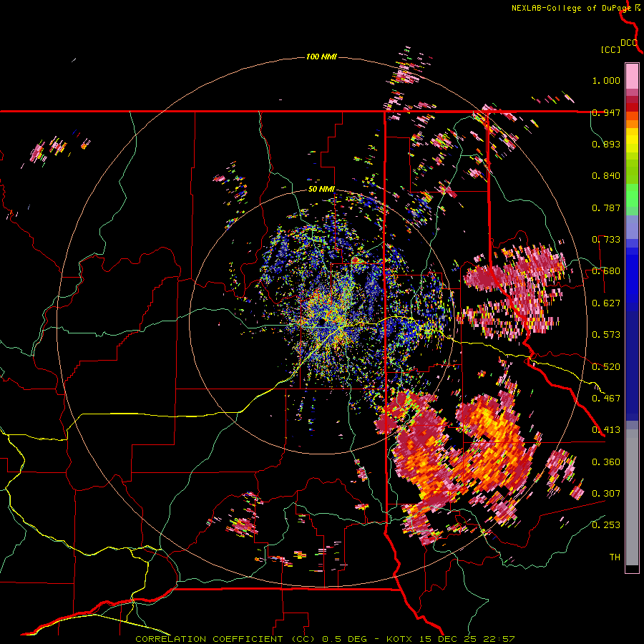644x644 pixels.
Task: Click the 0.307 scale value
Action: (606, 494)
